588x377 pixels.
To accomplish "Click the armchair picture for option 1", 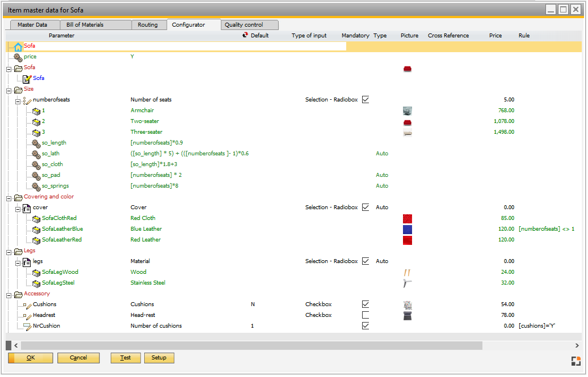I will [409, 110].
